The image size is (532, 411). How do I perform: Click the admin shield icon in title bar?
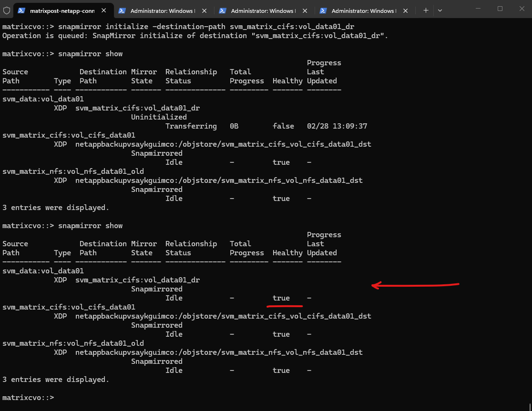click(7, 10)
